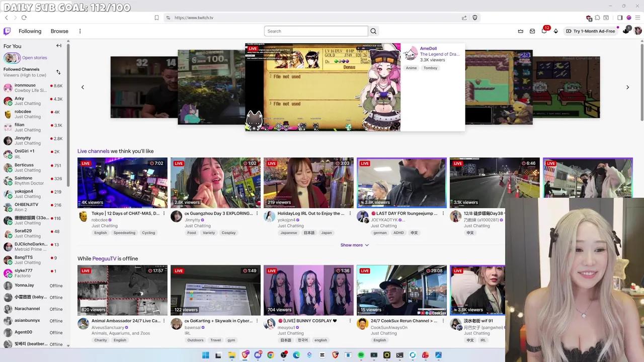Switch to the Following page
This screenshot has height=362, width=644.
tap(30, 31)
